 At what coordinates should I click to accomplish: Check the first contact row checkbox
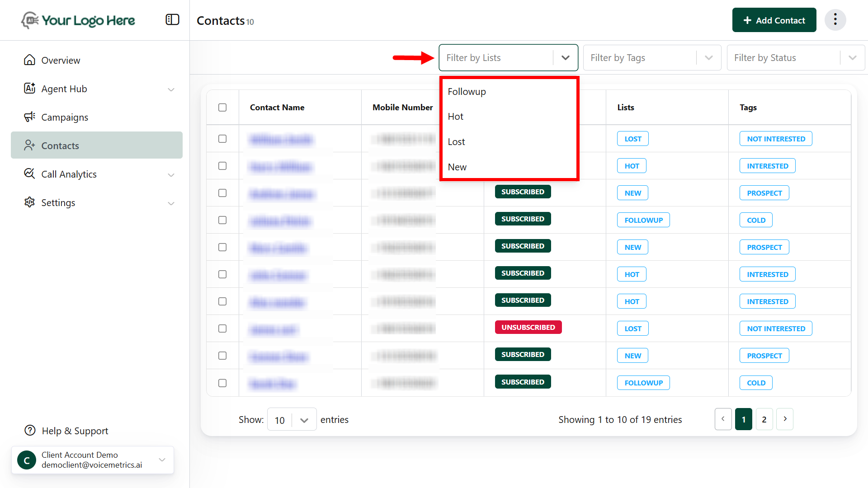pyautogui.click(x=222, y=139)
